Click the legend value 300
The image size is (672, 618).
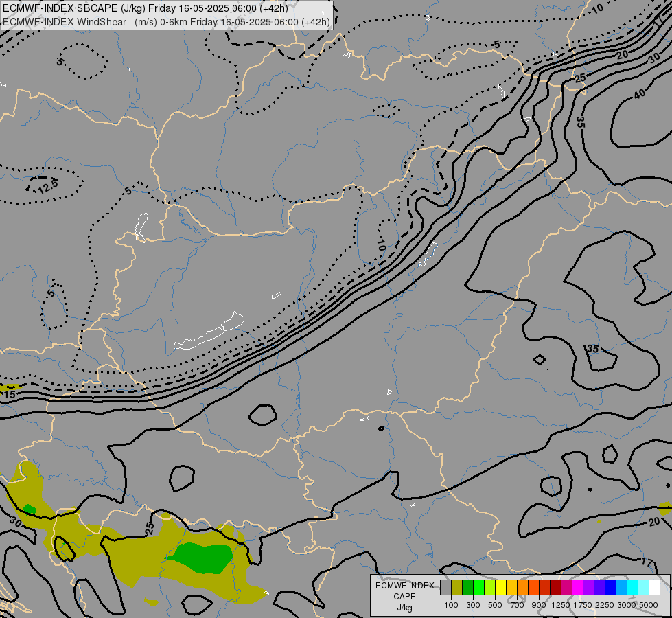click(x=473, y=605)
